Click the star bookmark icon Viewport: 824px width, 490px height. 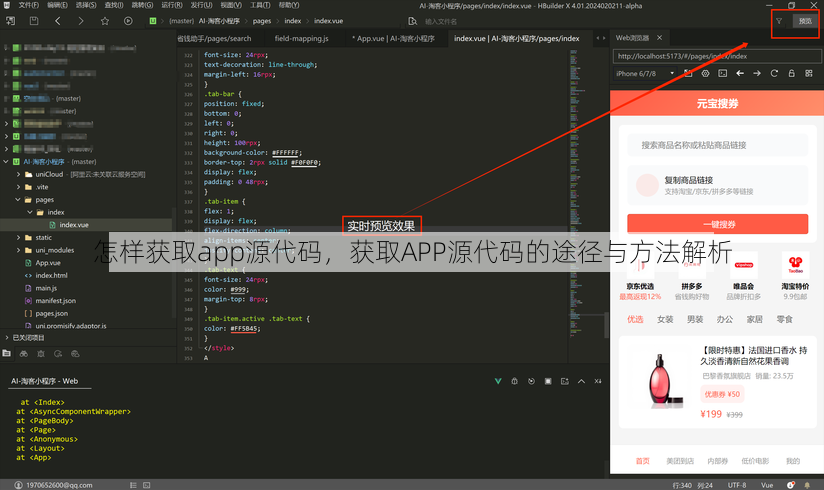pos(105,21)
